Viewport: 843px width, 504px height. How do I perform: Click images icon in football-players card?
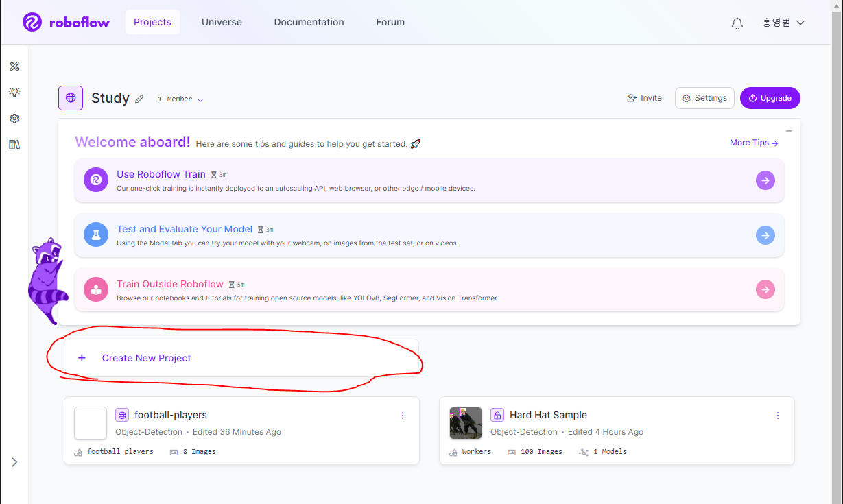[174, 452]
